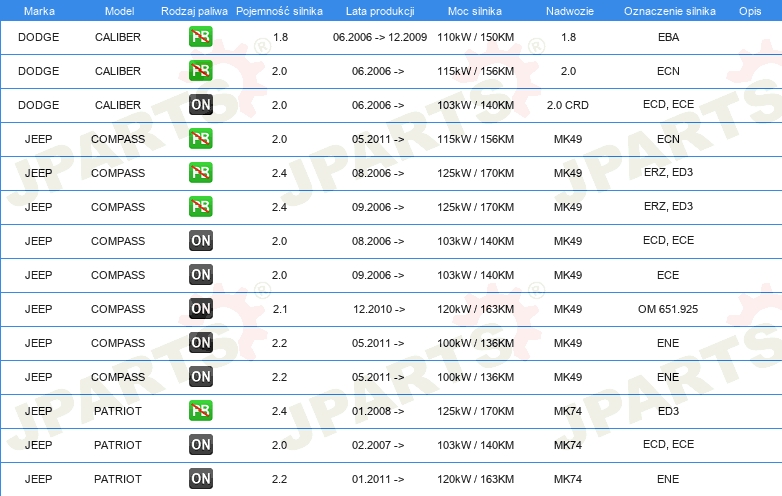Click the 02.2007 -> production date

(x=378, y=445)
